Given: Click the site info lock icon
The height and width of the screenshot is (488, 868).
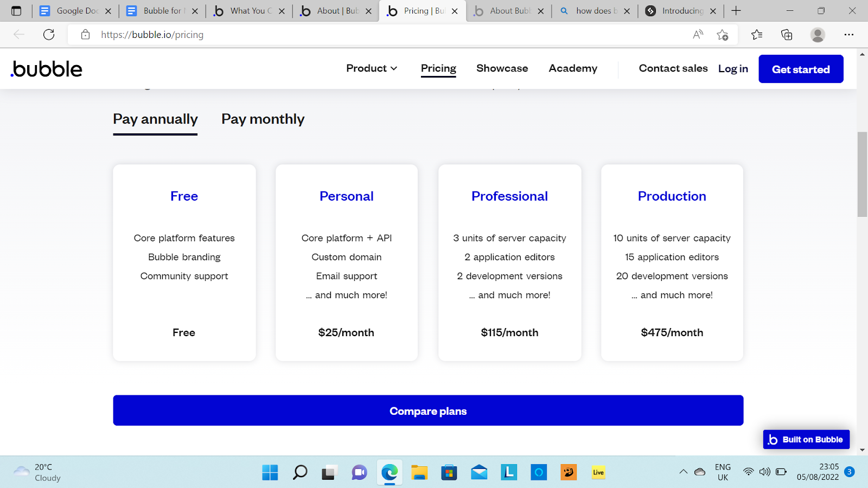Looking at the screenshot, I should tap(85, 35).
